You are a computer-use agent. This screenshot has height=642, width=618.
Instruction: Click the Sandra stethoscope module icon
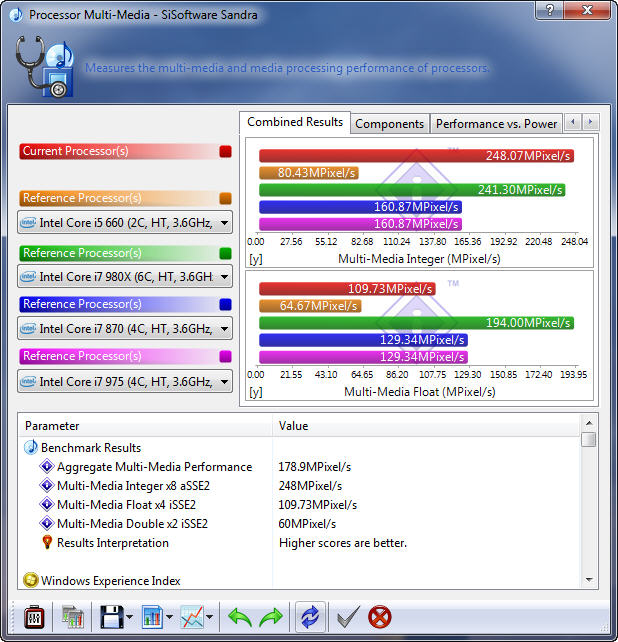(45, 67)
